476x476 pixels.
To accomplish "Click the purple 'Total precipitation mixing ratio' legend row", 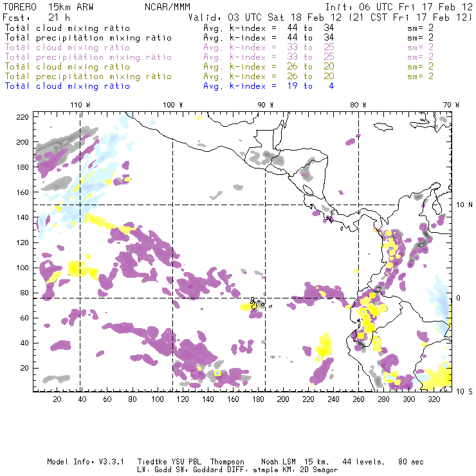I will [219, 57].
